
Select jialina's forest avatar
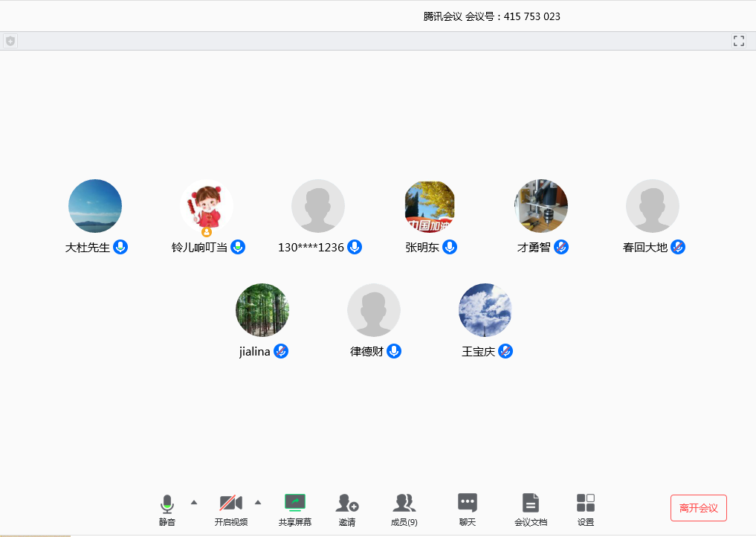pyautogui.click(x=262, y=309)
